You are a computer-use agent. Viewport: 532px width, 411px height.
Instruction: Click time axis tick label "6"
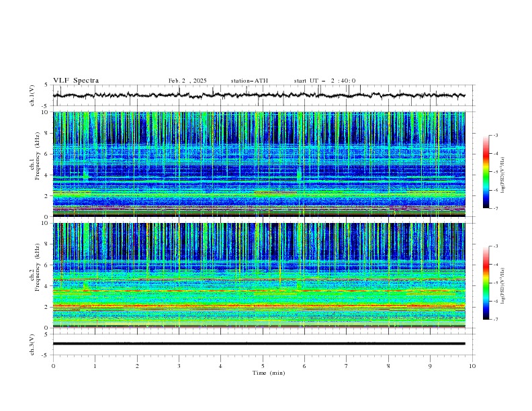pos(304,366)
